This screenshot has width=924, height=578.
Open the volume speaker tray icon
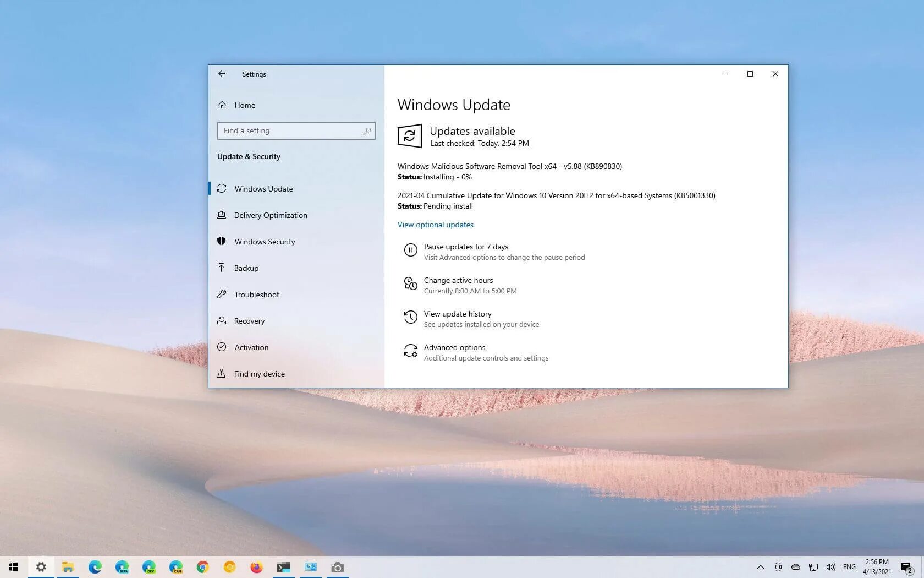(x=831, y=567)
